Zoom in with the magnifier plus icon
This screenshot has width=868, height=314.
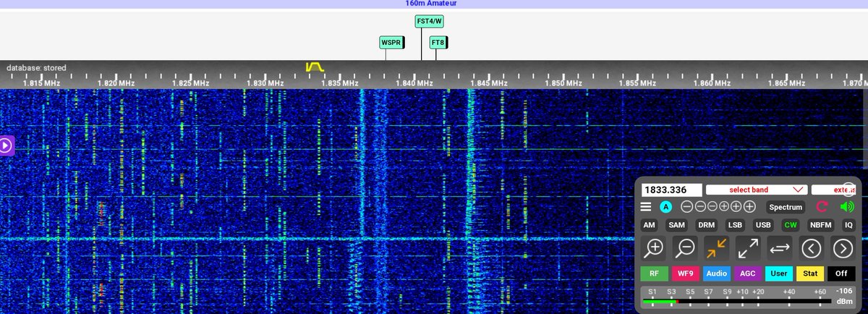coord(655,249)
